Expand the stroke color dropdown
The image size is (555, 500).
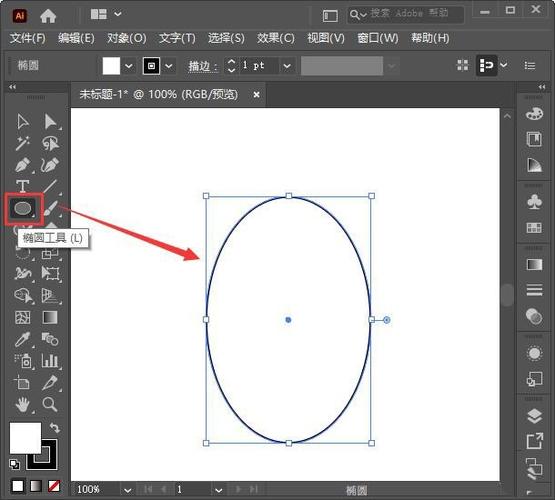169,66
